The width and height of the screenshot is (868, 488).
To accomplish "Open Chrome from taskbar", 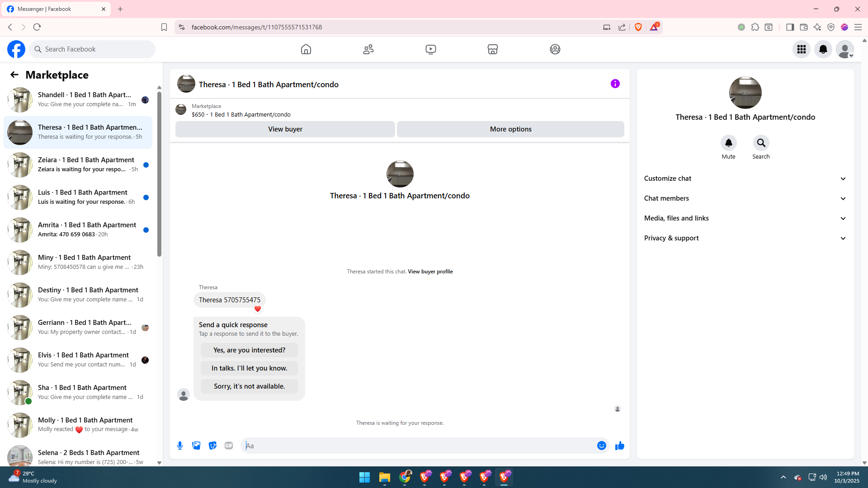I will [x=405, y=477].
